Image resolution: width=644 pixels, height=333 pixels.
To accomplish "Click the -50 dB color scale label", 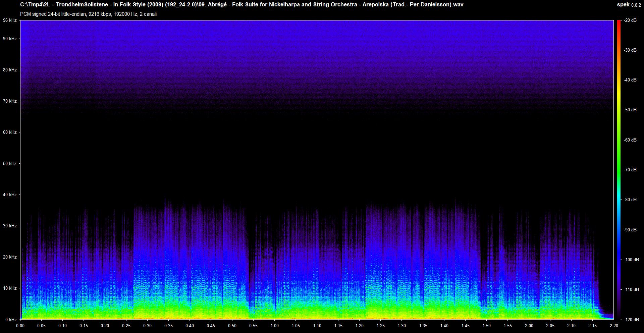I will tap(630, 110).
